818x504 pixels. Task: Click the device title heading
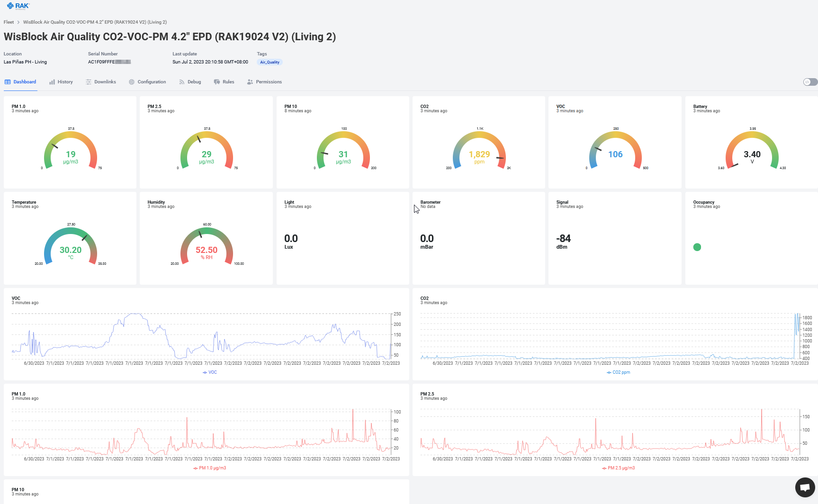click(170, 37)
